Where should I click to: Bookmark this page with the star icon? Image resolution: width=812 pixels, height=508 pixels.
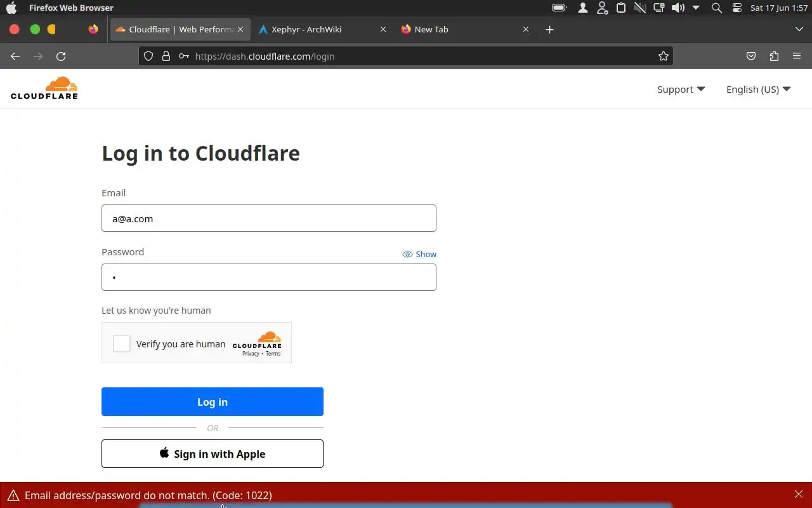click(664, 56)
